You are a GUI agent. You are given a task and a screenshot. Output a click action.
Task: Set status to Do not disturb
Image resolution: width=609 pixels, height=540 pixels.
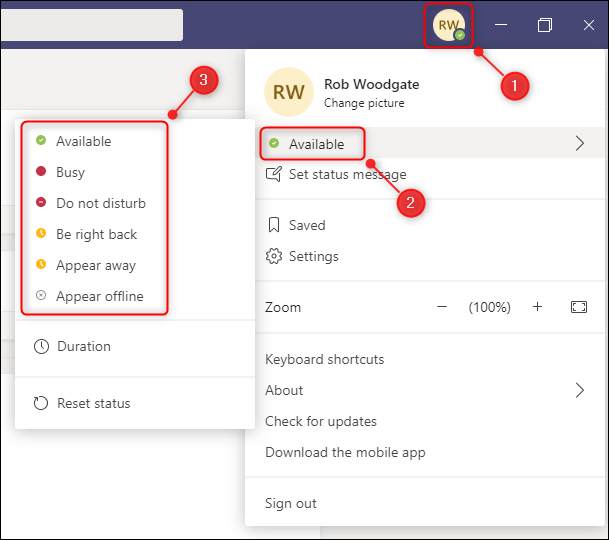[100, 203]
